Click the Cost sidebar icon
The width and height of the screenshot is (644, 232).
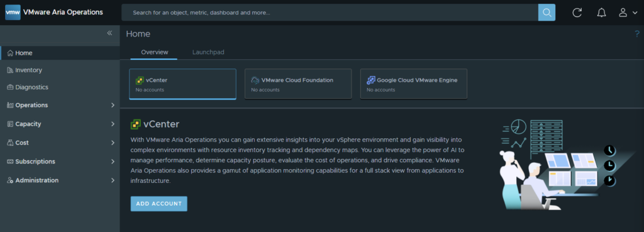click(x=10, y=143)
